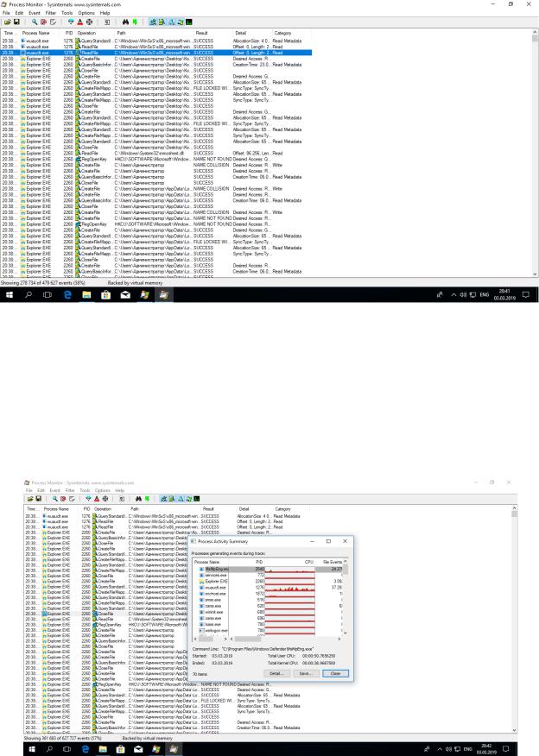
Task: Click the Start button on the taskbar showing 20:41
Action: (x=10, y=294)
